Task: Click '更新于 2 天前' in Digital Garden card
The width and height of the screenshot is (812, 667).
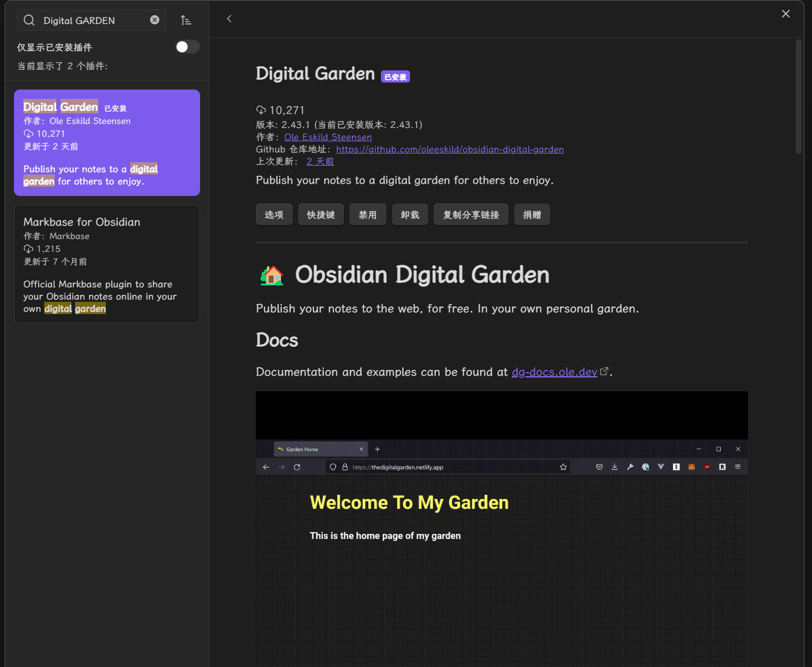Action: click(51, 147)
